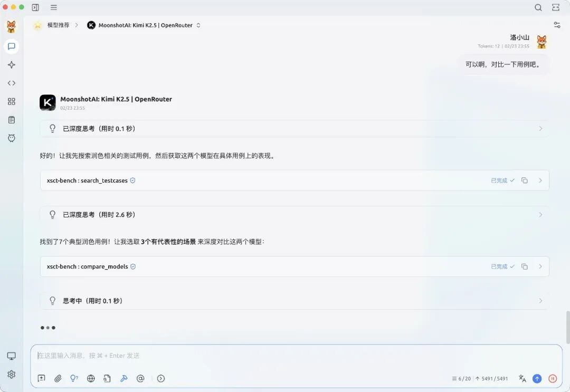The width and height of the screenshot is (570, 392).
Task: Click the blue send button
Action: coord(537,378)
